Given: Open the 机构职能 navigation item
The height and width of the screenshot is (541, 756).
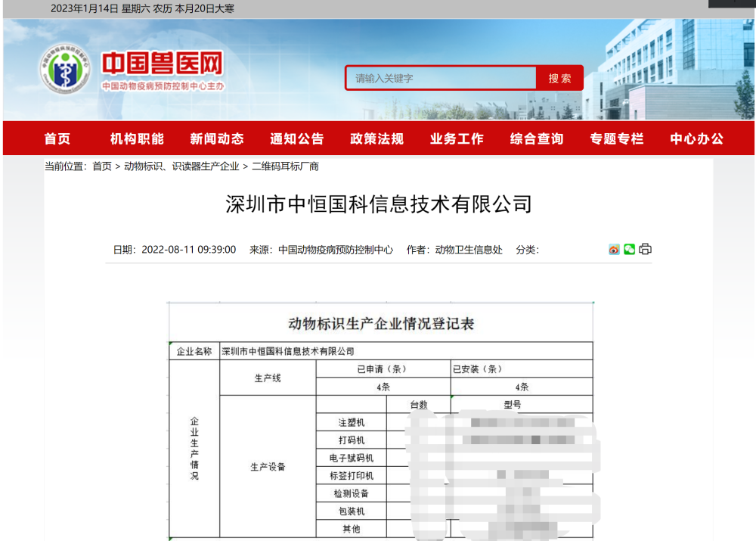Looking at the screenshot, I should 137,139.
